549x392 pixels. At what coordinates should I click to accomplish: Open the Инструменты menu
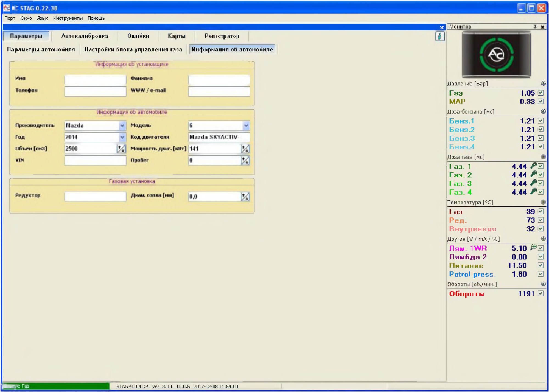point(68,18)
